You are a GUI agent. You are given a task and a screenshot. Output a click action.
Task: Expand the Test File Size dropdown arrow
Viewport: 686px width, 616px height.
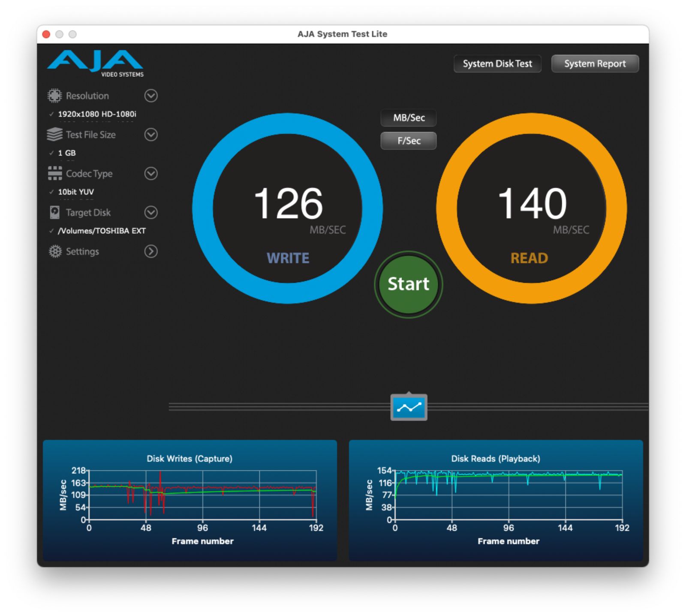[151, 135]
